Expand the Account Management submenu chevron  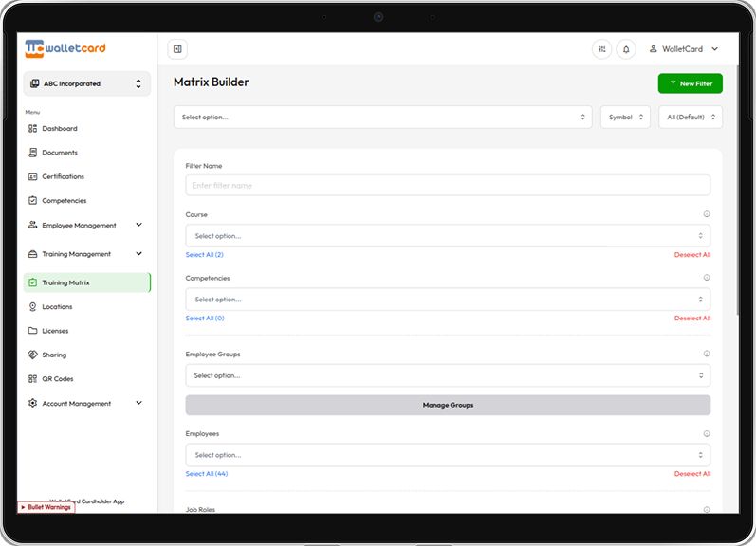(138, 403)
